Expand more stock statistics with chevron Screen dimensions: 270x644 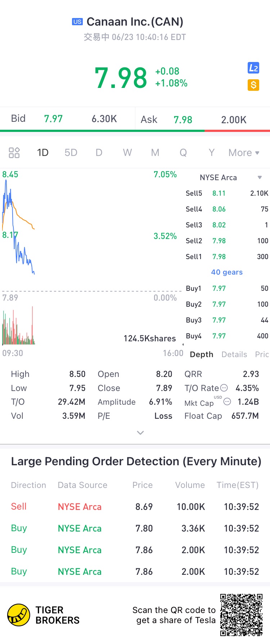coord(140,432)
